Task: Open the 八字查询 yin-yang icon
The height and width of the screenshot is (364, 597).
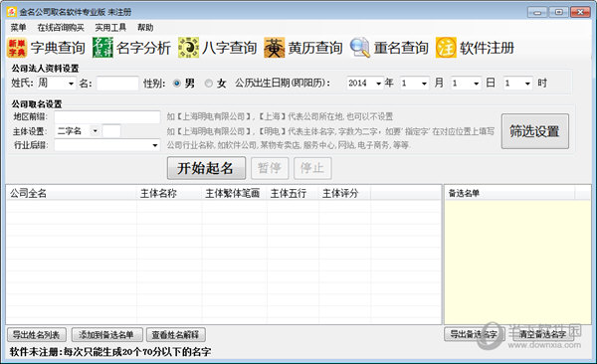Action: click(188, 48)
